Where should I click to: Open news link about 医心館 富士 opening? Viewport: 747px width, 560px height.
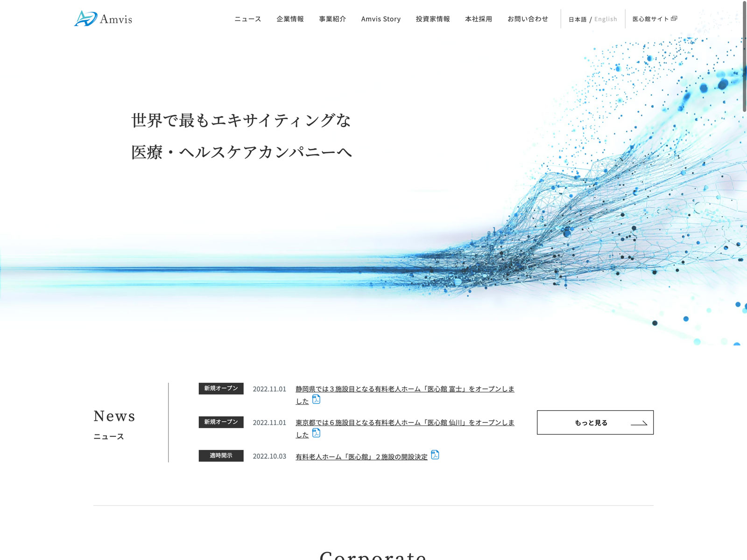tap(404, 389)
